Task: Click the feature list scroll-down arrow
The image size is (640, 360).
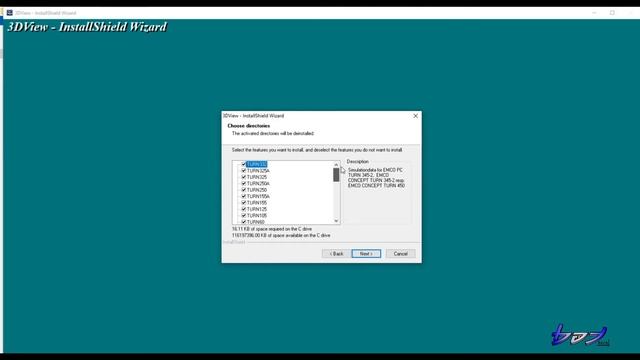Action: click(x=336, y=221)
